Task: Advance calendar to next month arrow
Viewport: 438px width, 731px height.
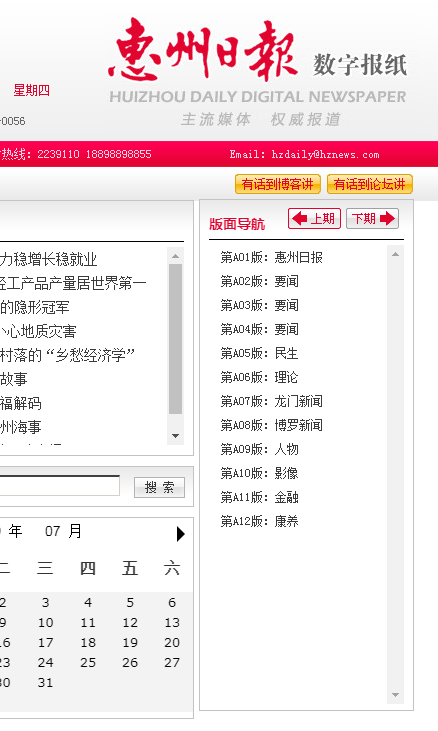Action: pyautogui.click(x=180, y=533)
